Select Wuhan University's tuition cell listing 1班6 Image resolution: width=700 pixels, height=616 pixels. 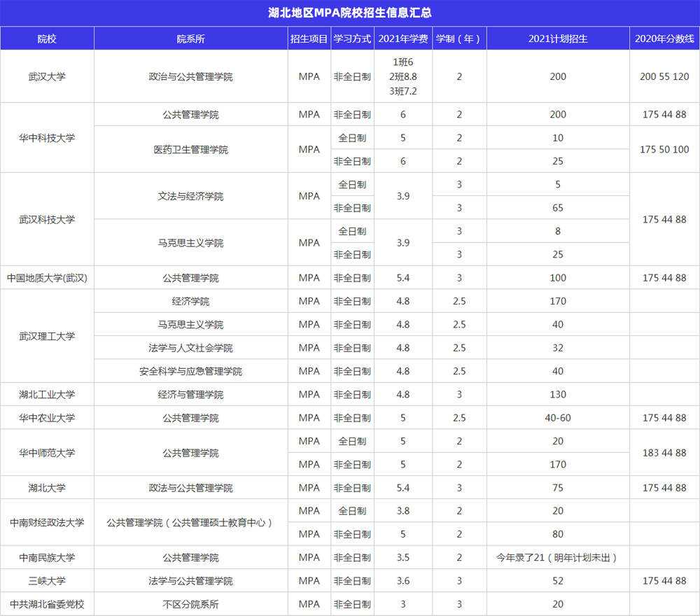click(x=402, y=76)
